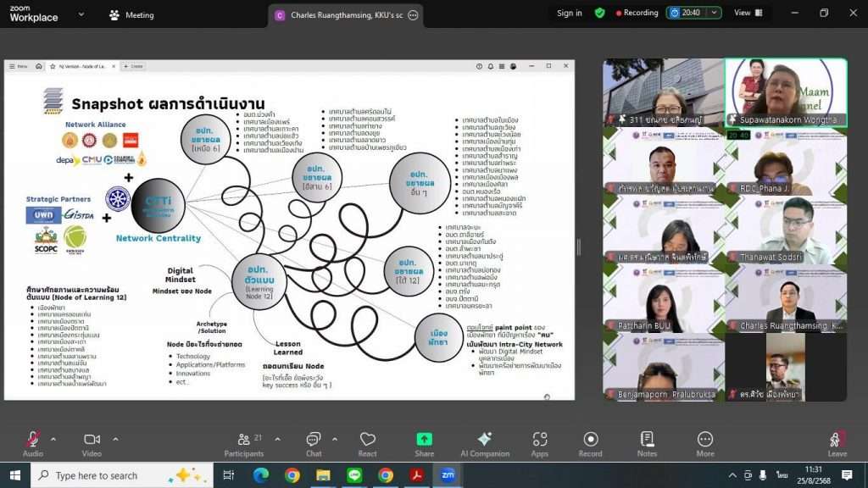Expand video options caret beside Video

pyautogui.click(x=115, y=440)
